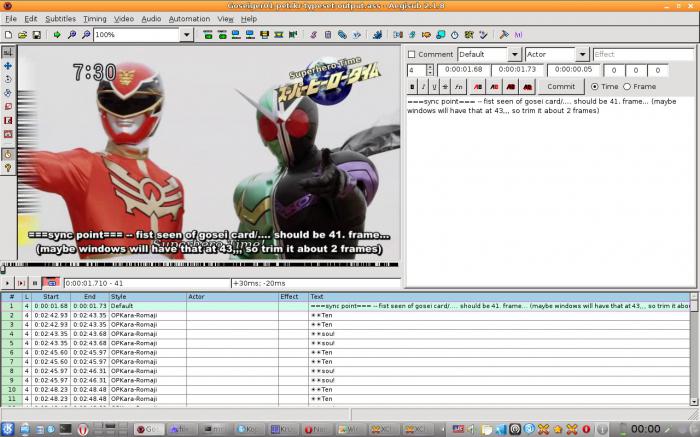This screenshot has width=700, height=437.
Task: Open the KDE application launcher
Action: (8, 429)
